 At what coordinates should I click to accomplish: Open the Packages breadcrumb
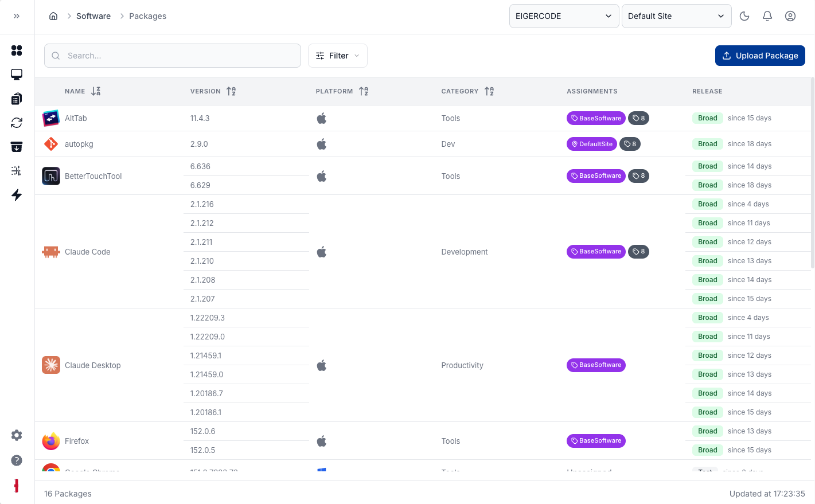coord(147,16)
